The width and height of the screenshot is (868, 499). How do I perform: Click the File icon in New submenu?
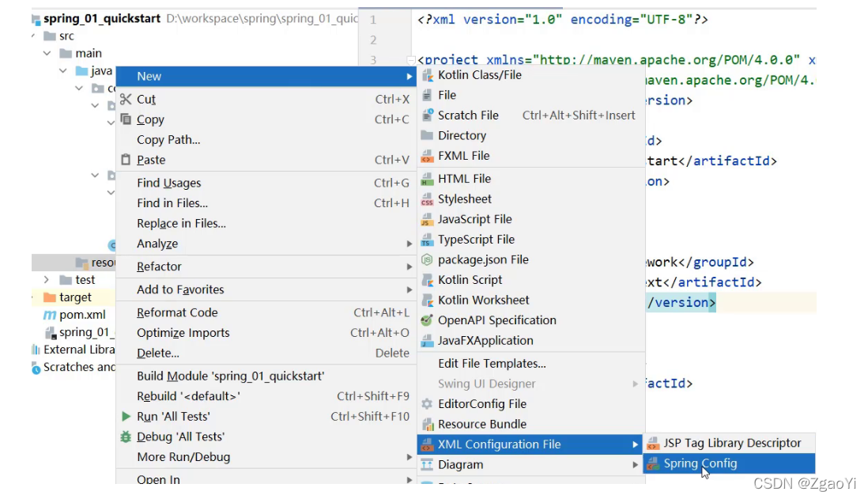click(x=427, y=95)
